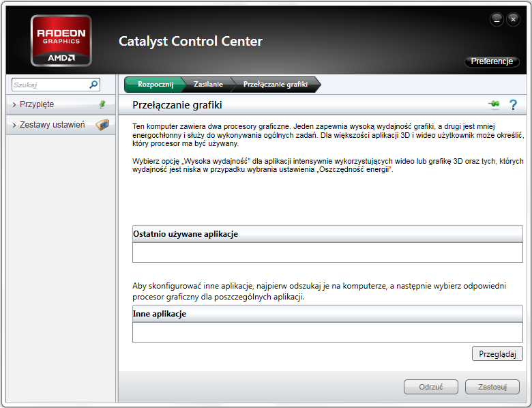
Task: Click the Radeon Graphics AMD logo
Action: coord(61,40)
